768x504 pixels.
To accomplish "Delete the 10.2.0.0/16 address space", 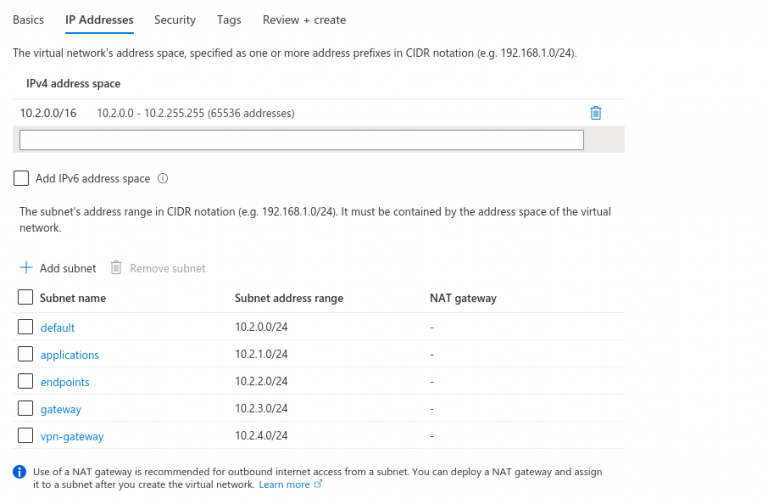I will pos(596,113).
